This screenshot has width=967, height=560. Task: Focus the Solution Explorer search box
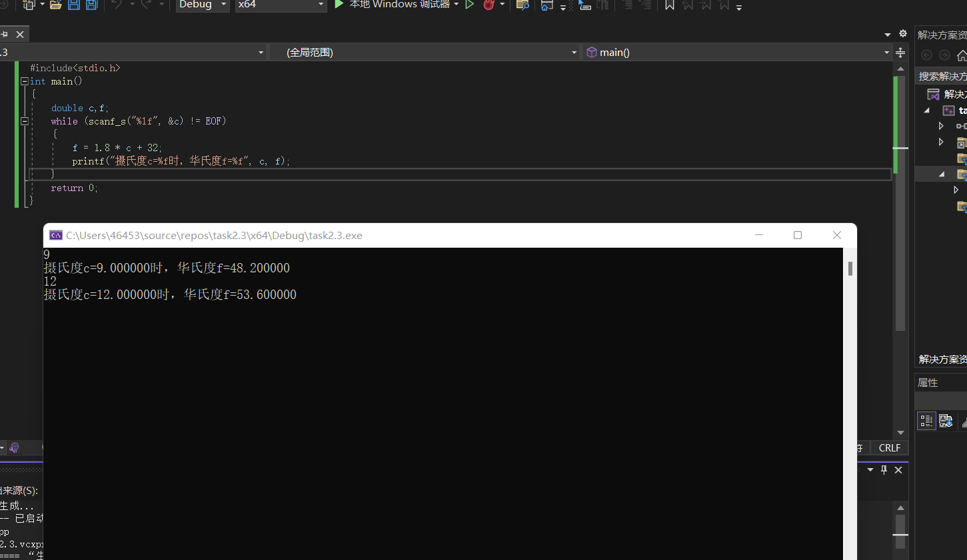[x=942, y=77]
